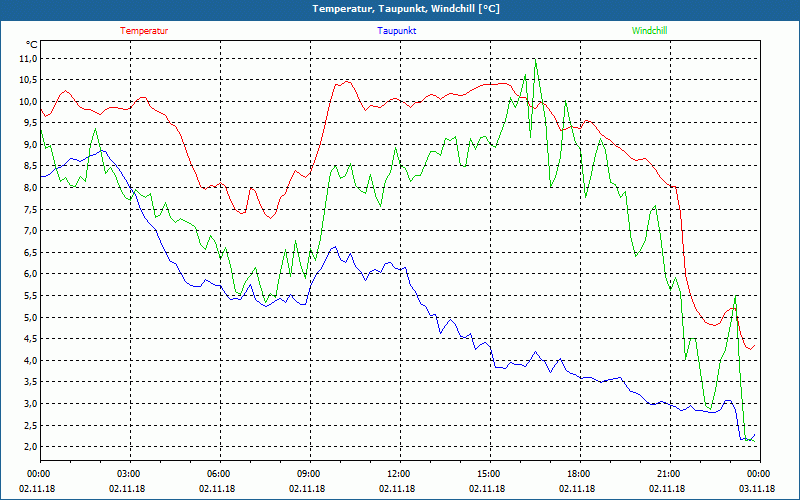Image resolution: width=800 pixels, height=500 pixels.
Task: Click the green Windchill legend label
Action: point(649,31)
